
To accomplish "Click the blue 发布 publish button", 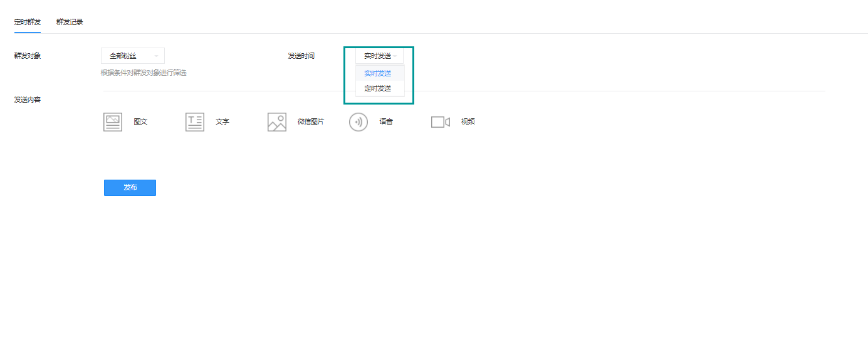I will point(130,188).
